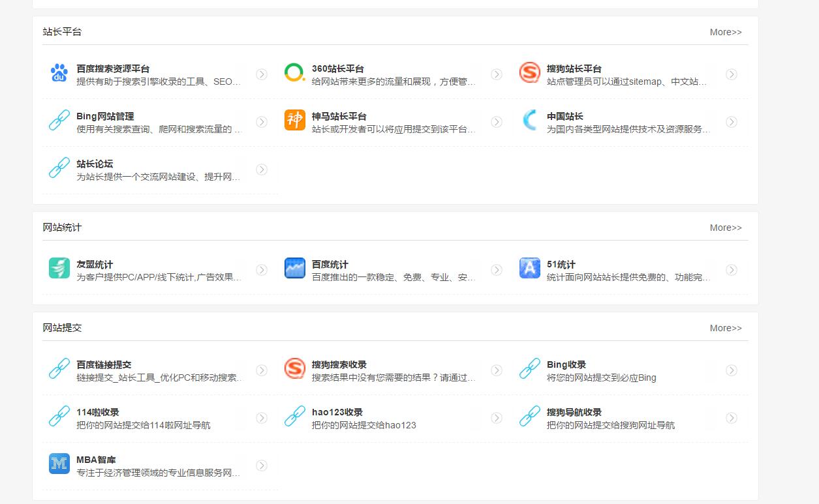This screenshot has width=819, height=504.
Task: Open More>> for 网站提交
Action: pyautogui.click(x=725, y=328)
